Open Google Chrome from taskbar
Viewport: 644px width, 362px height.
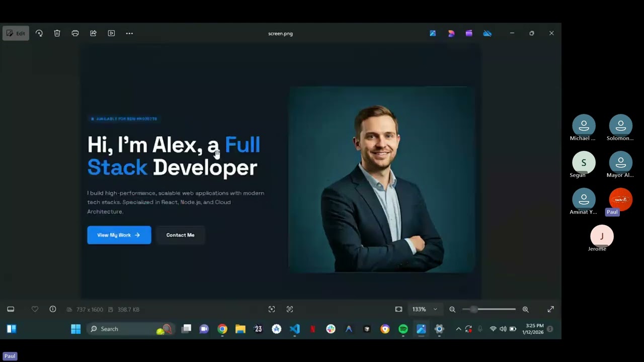tap(222, 329)
